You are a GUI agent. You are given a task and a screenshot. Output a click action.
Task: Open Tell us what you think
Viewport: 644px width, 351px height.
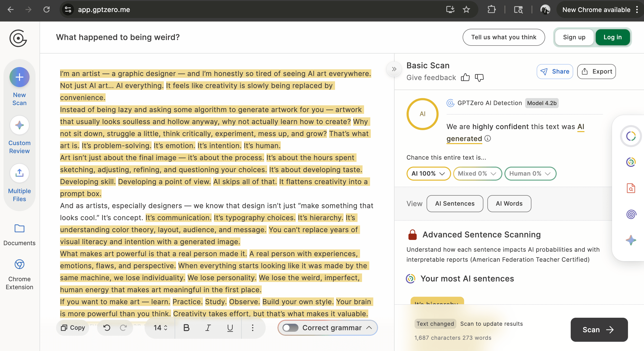[504, 37]
